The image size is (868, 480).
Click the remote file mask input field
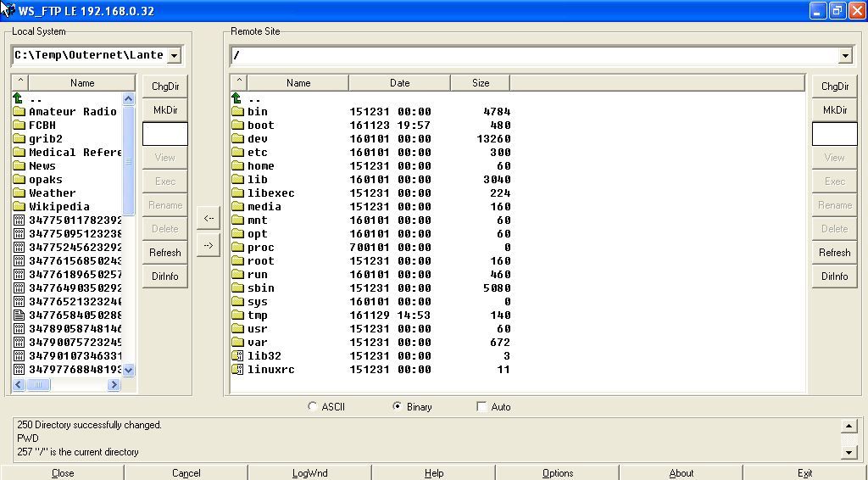pos(834,134)
